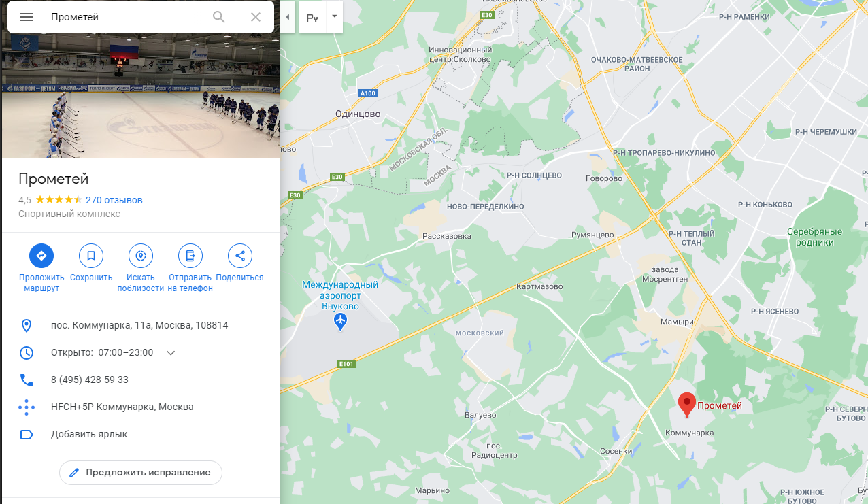
Task: Click Предложить исправление button
Action: 141,472
